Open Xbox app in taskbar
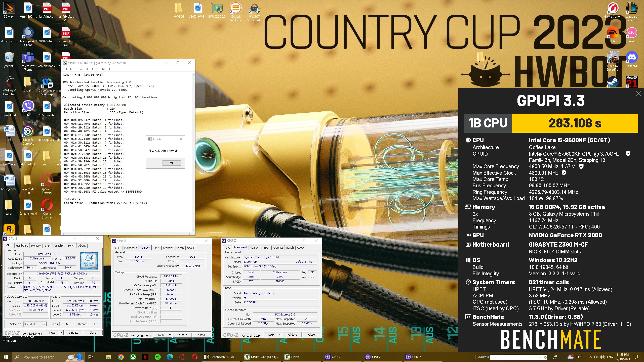 tap(133, 357)
